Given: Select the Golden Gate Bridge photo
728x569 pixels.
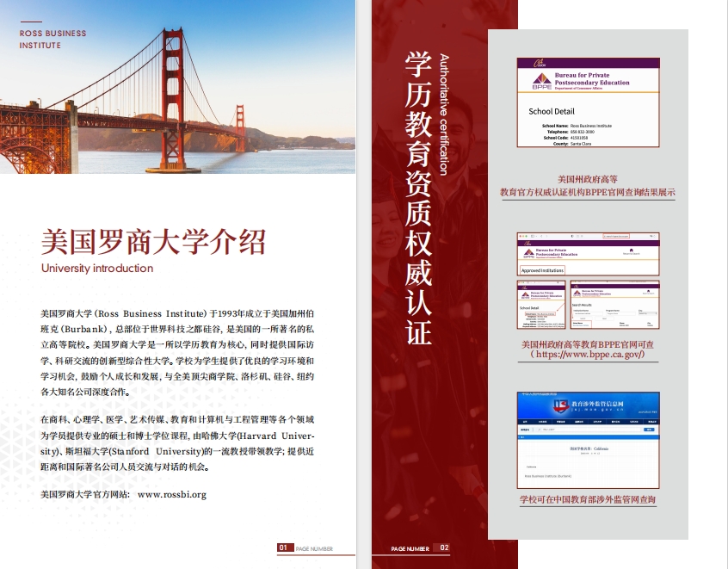Looking at the screenshot, I should 178,87.
